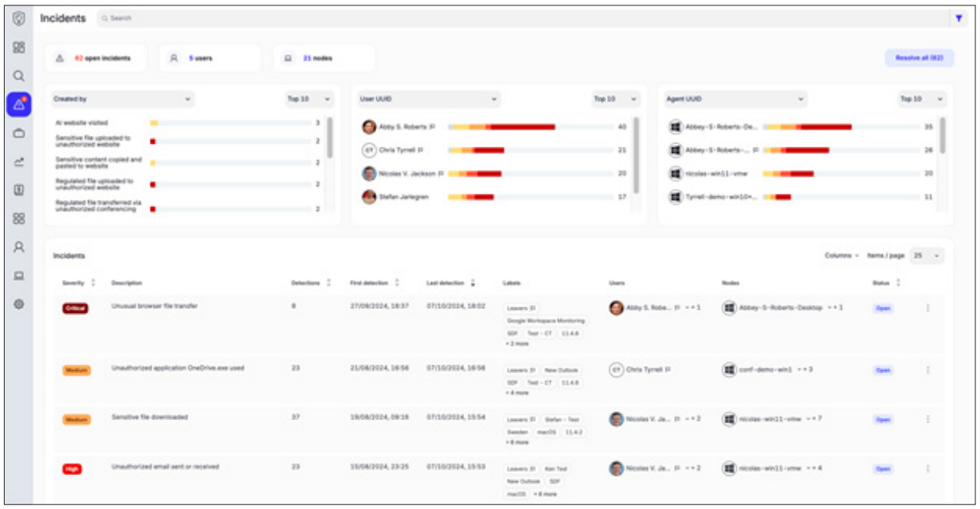Viewport: 980px width, 509px height.
Task: Click the Resolve all button
Action: point(919,58)
